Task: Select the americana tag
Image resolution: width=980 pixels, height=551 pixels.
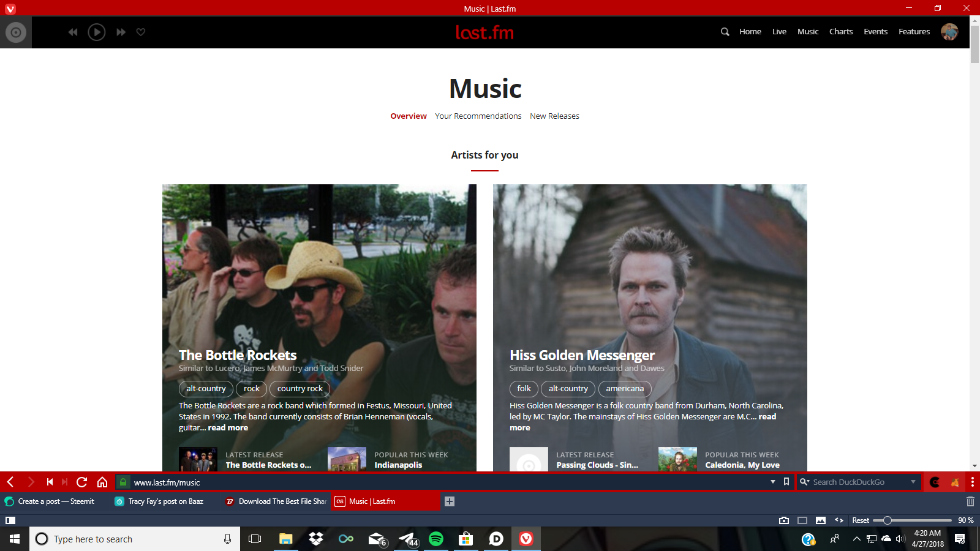Action: (x=625, y=389)
